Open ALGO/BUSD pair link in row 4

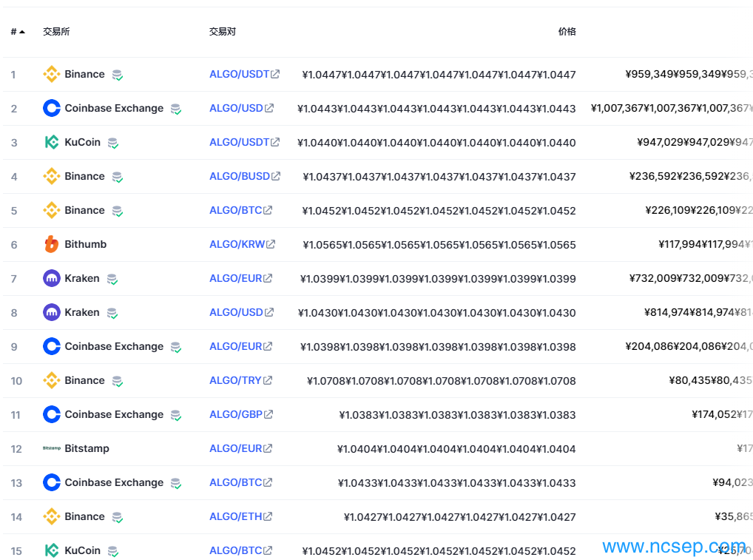click(x=245, y=176)
